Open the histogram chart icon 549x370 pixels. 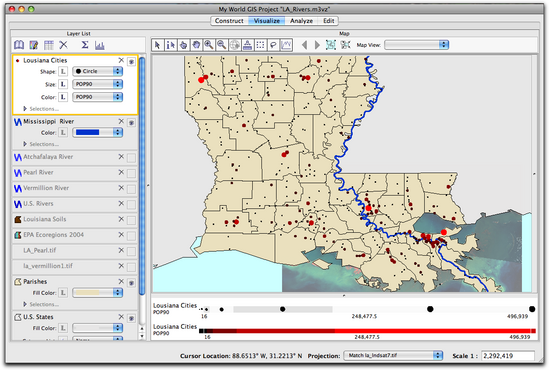(x=100, y=45)
